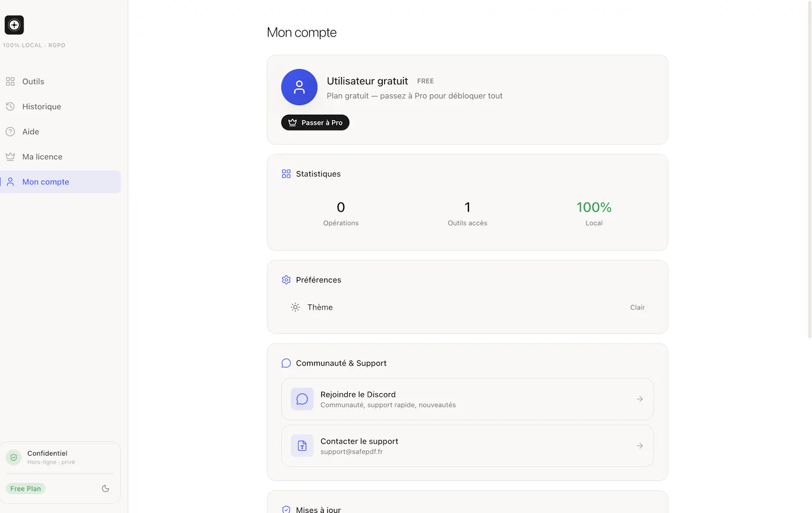Toggle dark mode with the moon icon
The image size is (812, 513).
106,489
